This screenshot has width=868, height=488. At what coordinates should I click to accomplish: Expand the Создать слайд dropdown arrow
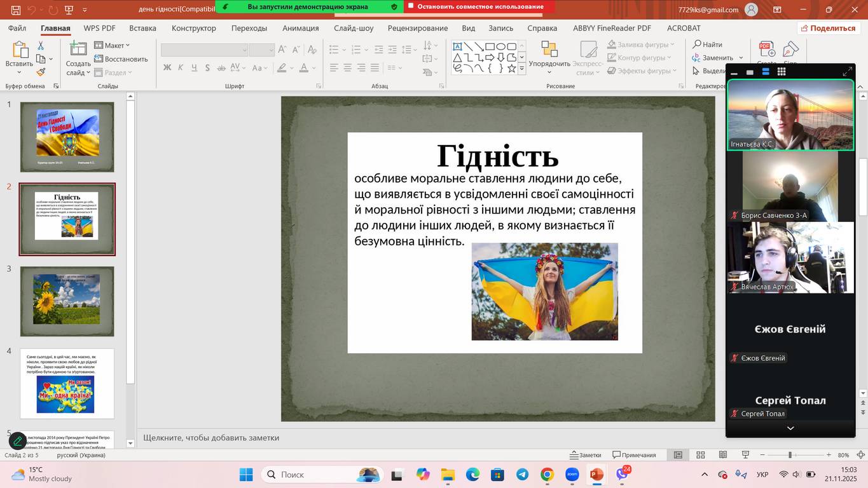88,73
